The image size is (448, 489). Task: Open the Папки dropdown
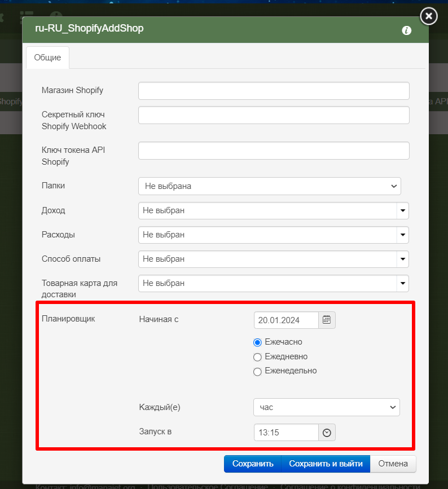pyautogui.click(x=270, y=186)
